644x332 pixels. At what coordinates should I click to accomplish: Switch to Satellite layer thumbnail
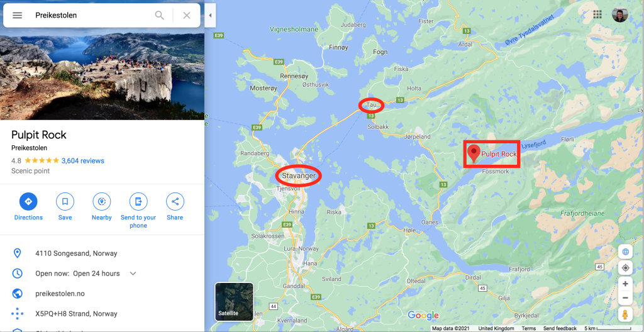234,302
